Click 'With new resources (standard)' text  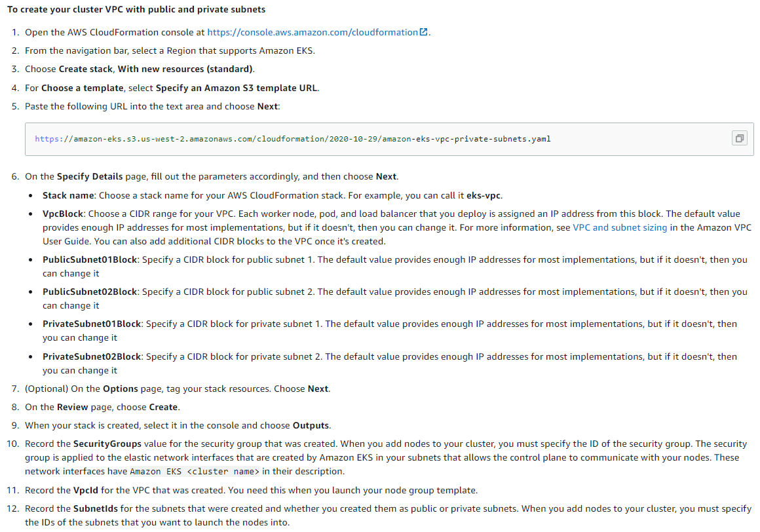click(185, 69)
